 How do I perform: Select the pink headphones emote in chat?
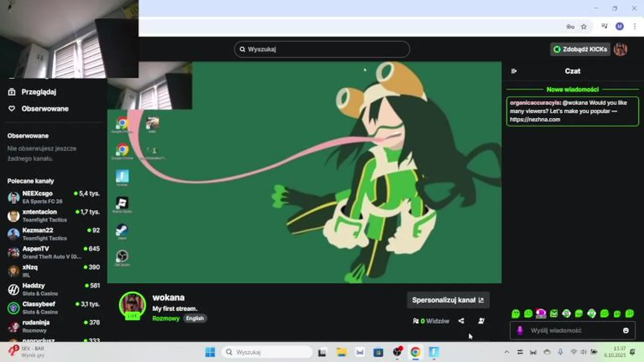tap(541, 313)
